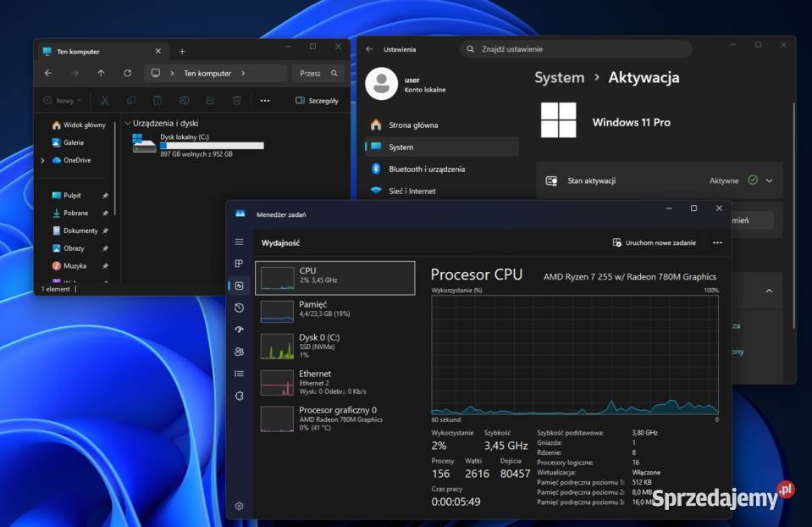Open Muzyka in Explorer sidebar
This screenshot has height=527, width=812.
69,266
